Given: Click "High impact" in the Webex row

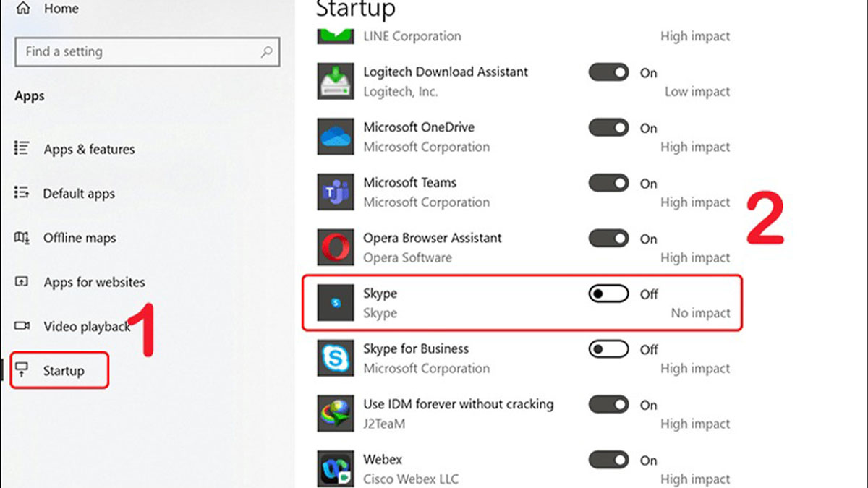Looking at the screenshot, I should 695,479.
